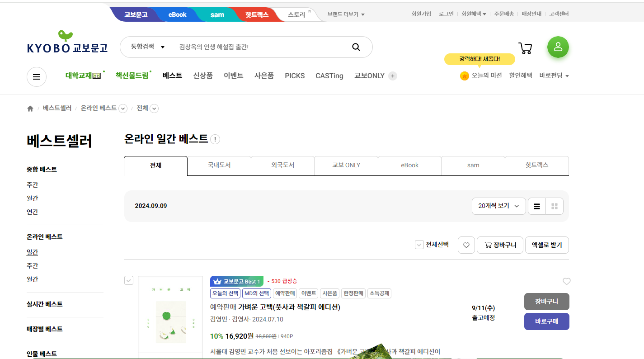644x359 pixels.
Task: Open 실시간 베스트 in sidebar
Action: pos(45,304)
